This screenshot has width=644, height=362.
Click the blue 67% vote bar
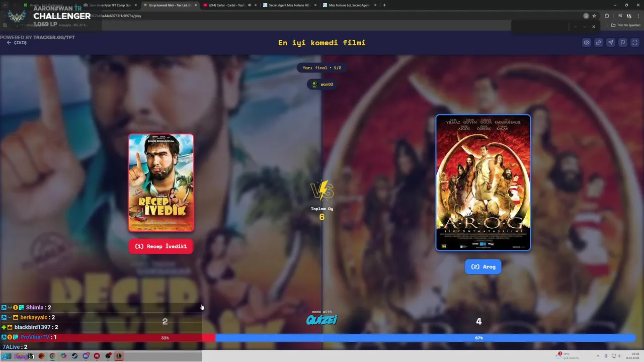[425, 338]
